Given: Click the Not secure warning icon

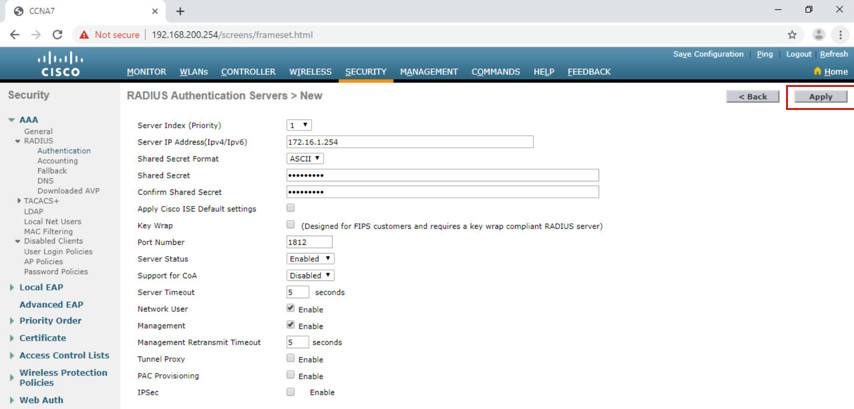Looking at the screenshot, I should click(84, 35).
